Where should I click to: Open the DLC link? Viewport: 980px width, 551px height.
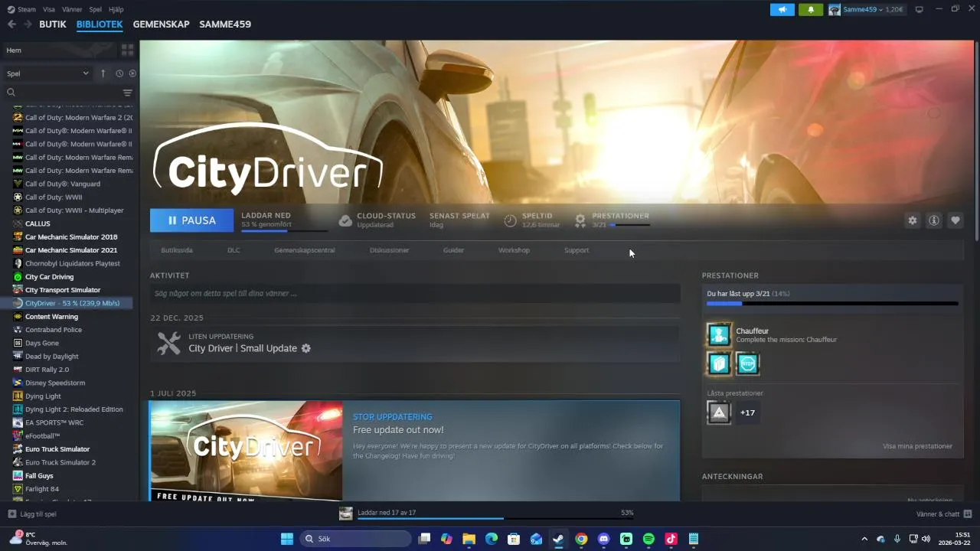click(x=234, y=250)
